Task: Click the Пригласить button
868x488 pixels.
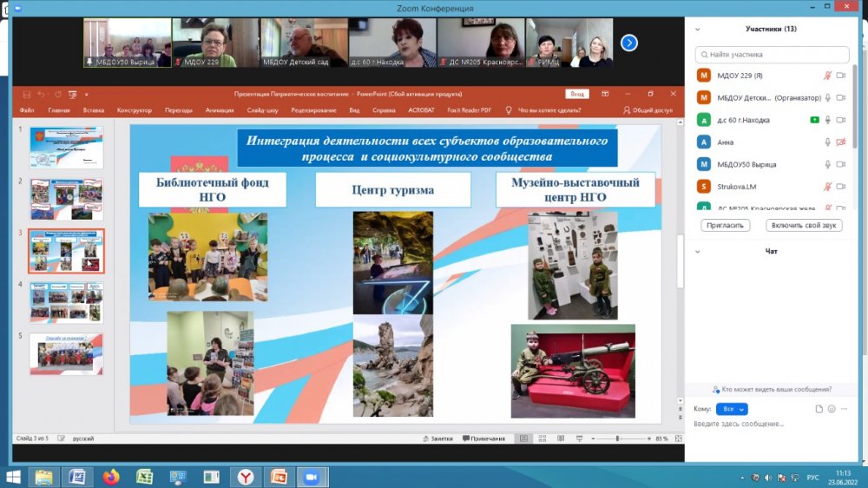Action: [x=725, y=225]
